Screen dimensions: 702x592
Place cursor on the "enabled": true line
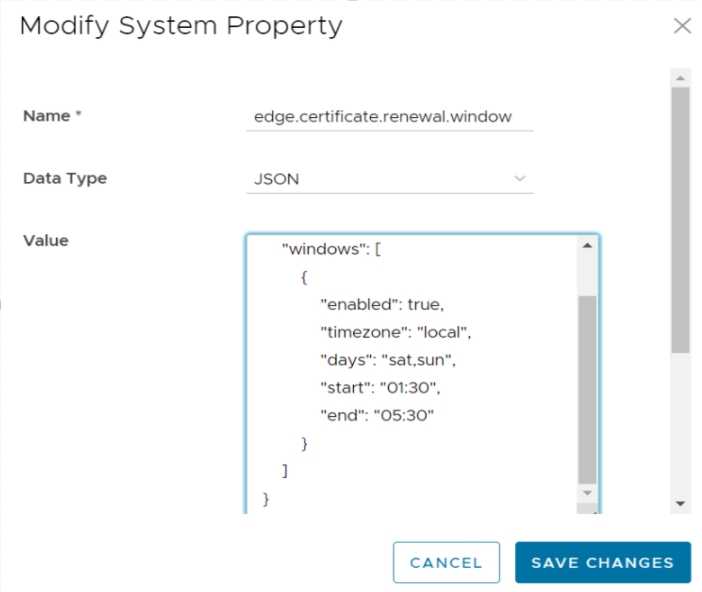tap(381, 304)
